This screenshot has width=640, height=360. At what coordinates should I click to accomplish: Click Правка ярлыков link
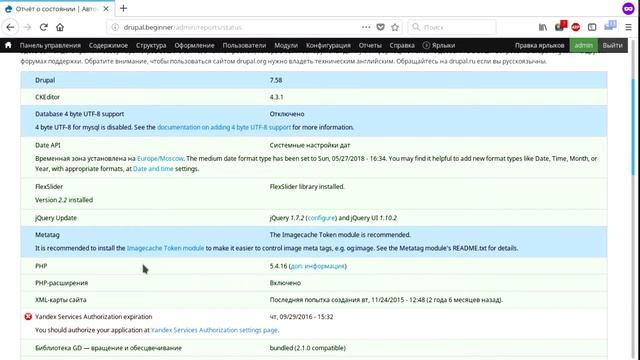[x=539, y=45]
